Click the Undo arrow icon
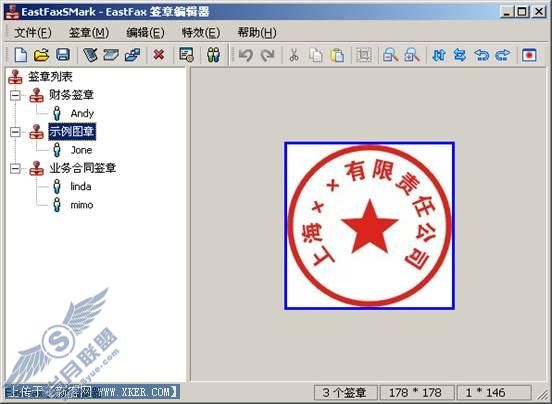 click(x=246, y=55)
